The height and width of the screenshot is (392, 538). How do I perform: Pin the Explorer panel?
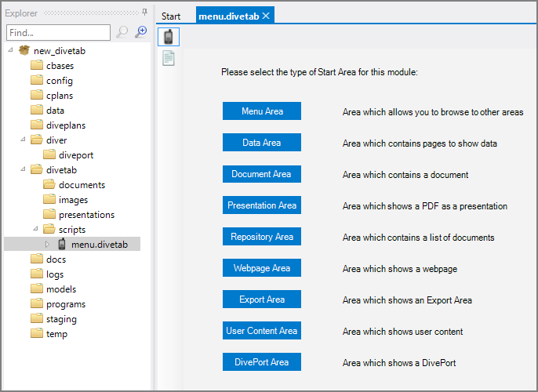[x=144, y=13]
